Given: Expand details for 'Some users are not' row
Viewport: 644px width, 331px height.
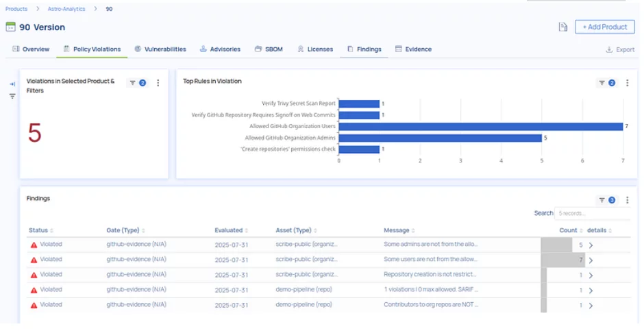Looking at the screenshot, I should (x=591, y=260).
